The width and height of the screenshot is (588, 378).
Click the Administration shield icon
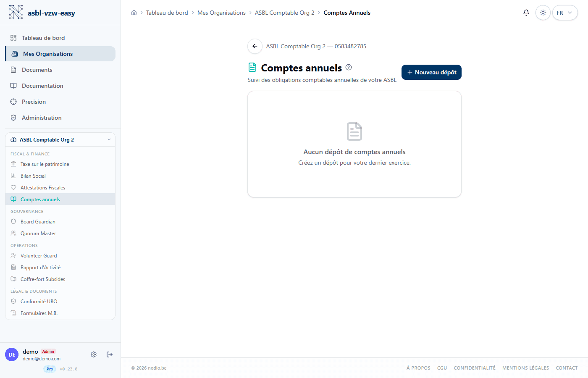click(x=13, y=118)
